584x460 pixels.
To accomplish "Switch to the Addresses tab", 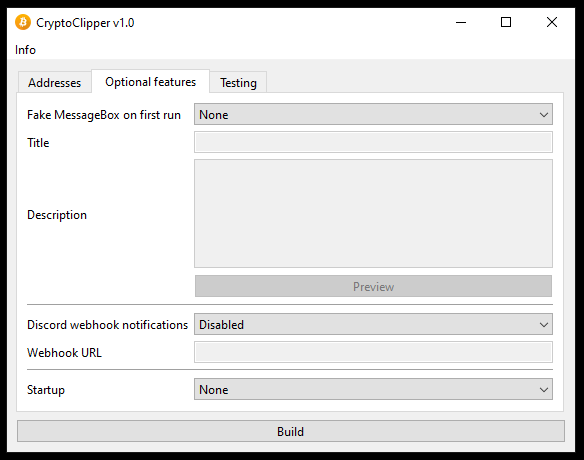I will 55,82.
